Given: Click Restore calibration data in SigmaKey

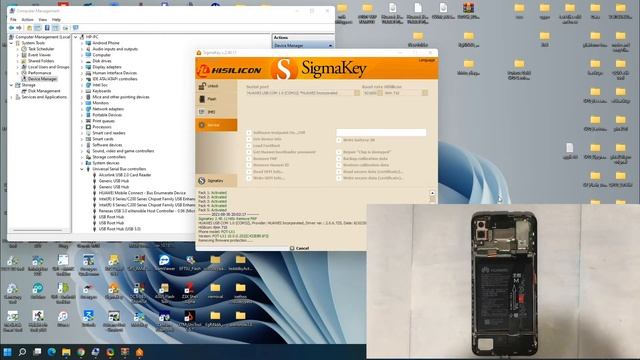Looking at the screenshot, I should click(x=362, y=165).
